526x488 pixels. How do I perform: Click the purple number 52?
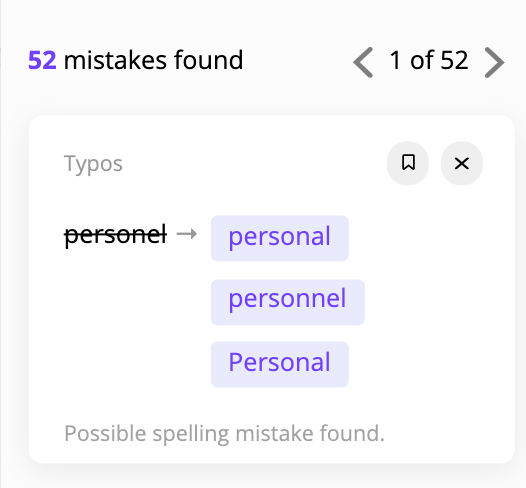(42, 61)
